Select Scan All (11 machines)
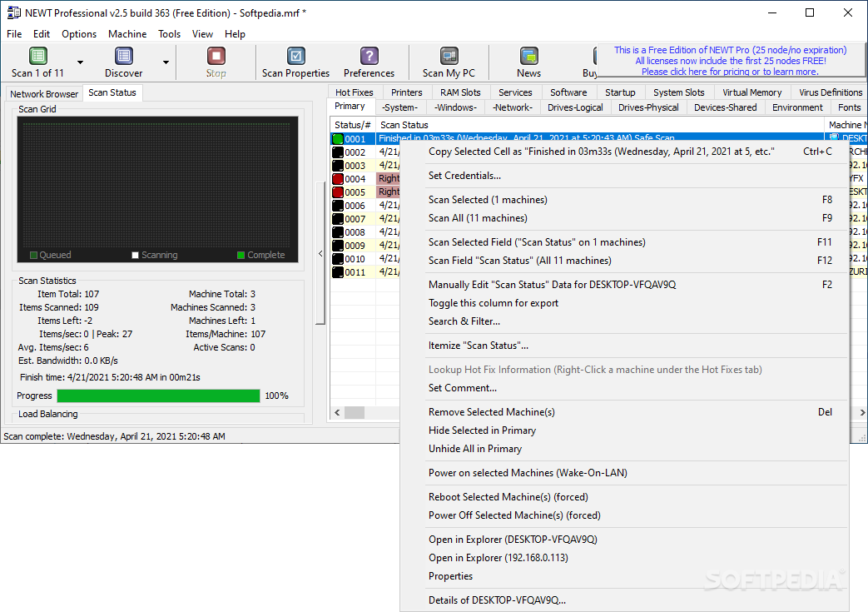This screenshot has height=612, width=868. click(x=624, y=218)
